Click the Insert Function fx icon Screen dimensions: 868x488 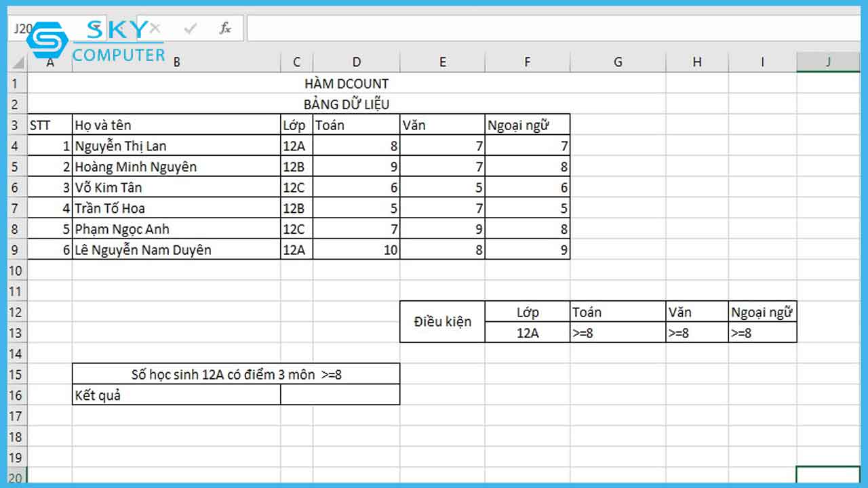[x=225, y=28]
